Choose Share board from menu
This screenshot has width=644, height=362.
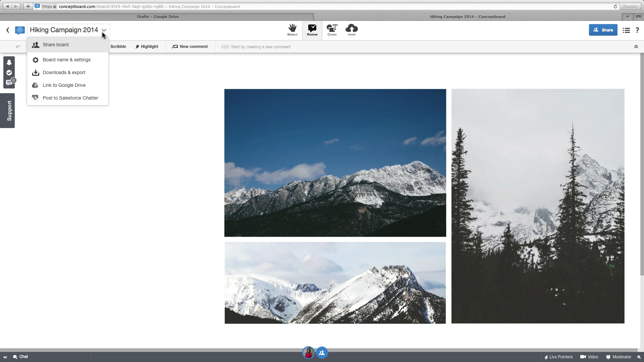click(68, 45)
